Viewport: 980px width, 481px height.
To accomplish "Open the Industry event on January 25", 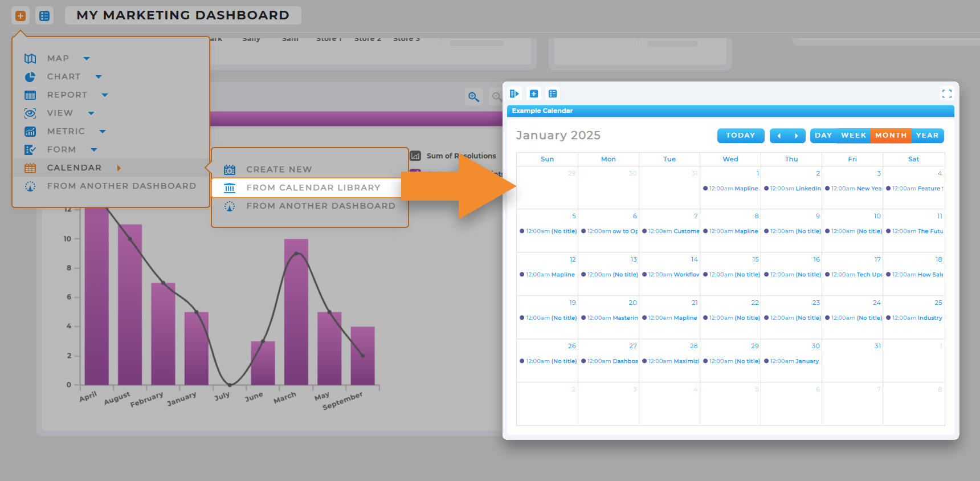I will (914, 318).
